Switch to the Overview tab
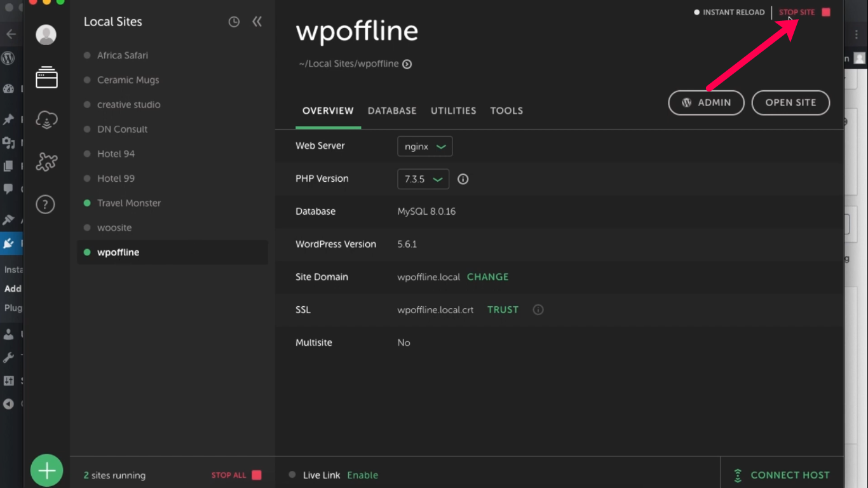Image resolution: width=868 pixels, height=488 pixels. pyautogui.click(x=328, y=111)
